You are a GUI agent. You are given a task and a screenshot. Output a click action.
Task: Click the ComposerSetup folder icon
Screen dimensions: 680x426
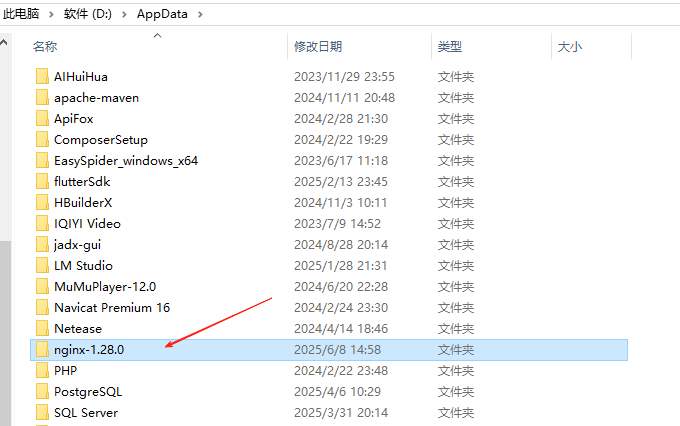coord(42,139)
